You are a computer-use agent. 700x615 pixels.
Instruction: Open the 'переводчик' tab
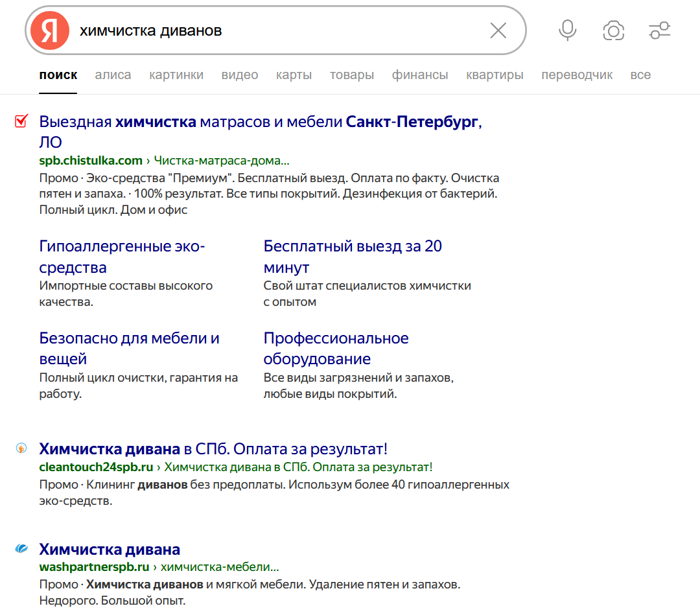pos(577,75)
